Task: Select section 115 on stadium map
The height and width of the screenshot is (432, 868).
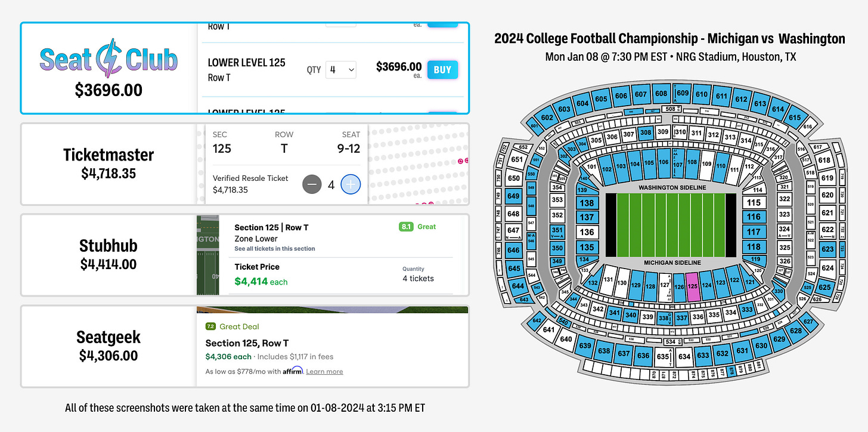Action: (754, 203)
